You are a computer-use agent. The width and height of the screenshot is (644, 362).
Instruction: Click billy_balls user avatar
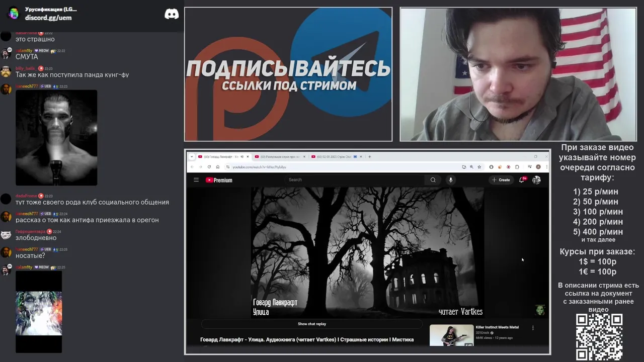tap(6, 71)
